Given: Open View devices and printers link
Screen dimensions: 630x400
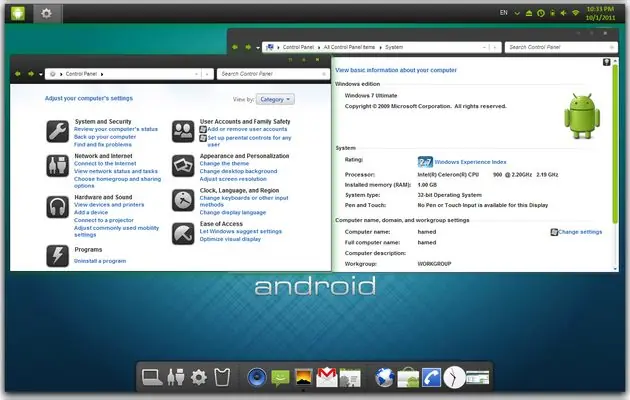Looking at the screenshot, I should click(109, 204).
